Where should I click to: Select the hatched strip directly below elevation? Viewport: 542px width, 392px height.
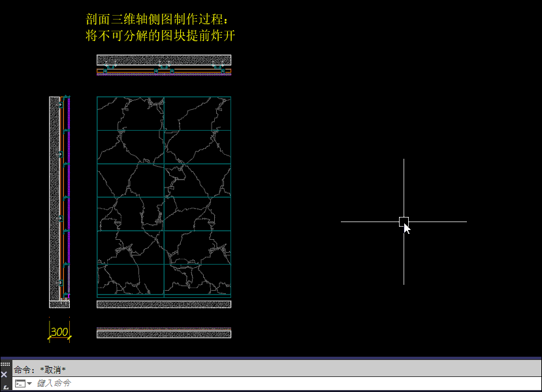coord(164,304)
